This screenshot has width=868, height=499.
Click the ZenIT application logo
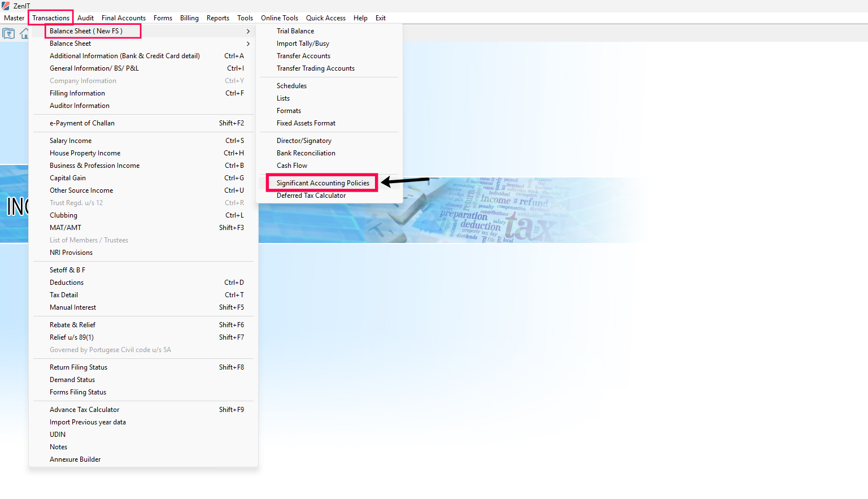pos(6,6)
